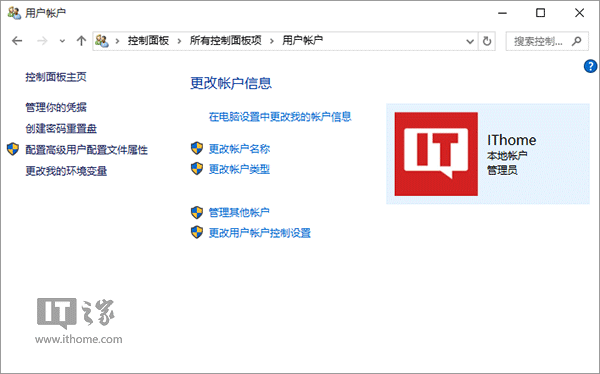Open the address bar history dropdown
Image resolution: width=600 pixels, height=374 pixels.
click(x=470, y=41)
